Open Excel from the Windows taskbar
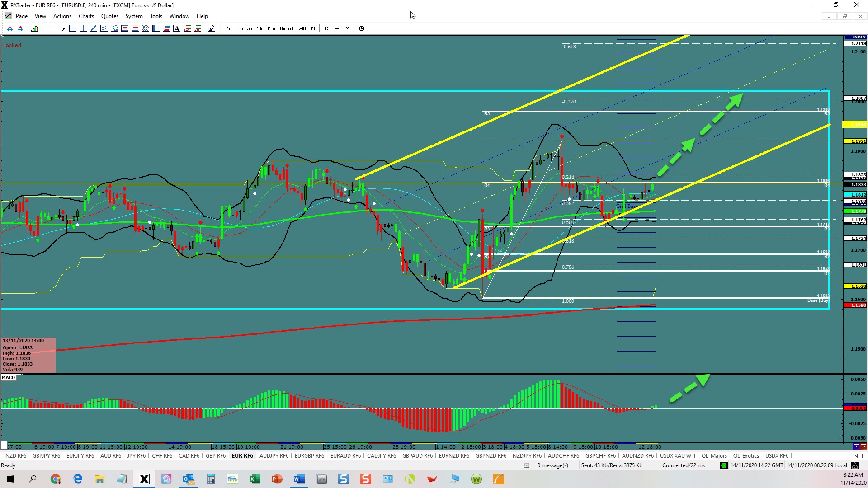Viewport: 868px width, 488px height. click(255, 479)
